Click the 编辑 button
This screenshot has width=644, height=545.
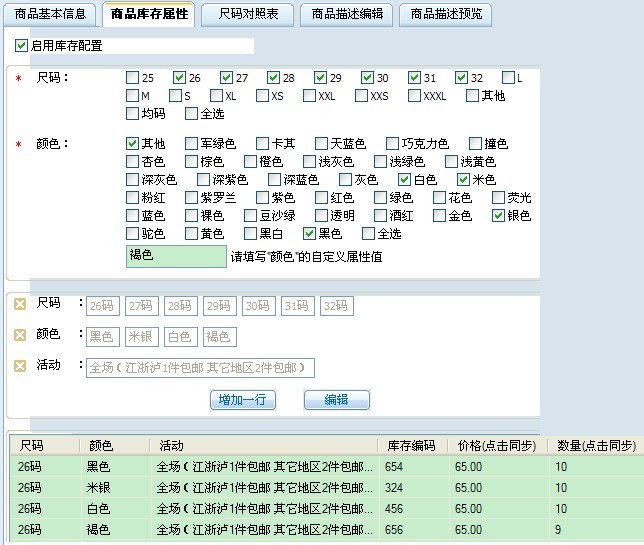coord(336,400)
